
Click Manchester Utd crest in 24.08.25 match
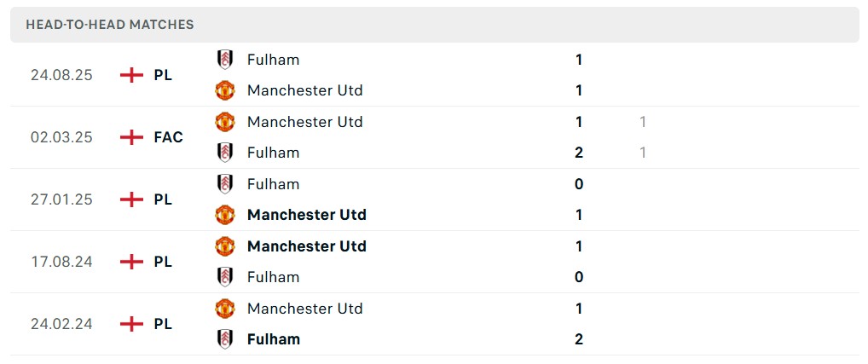click(225, 90)
